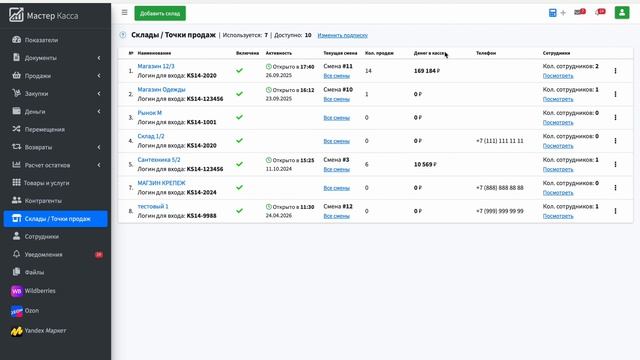The height and width of the screenshot is (360, 640).
Task: Open the Магазин 12/3 store link
Action: [156, 66]
